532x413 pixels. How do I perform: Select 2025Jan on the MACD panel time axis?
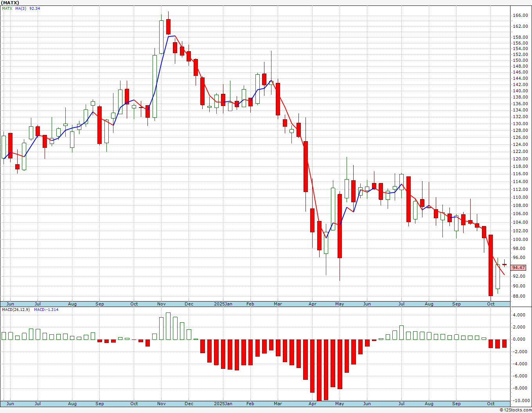click(x=223, y=403)
